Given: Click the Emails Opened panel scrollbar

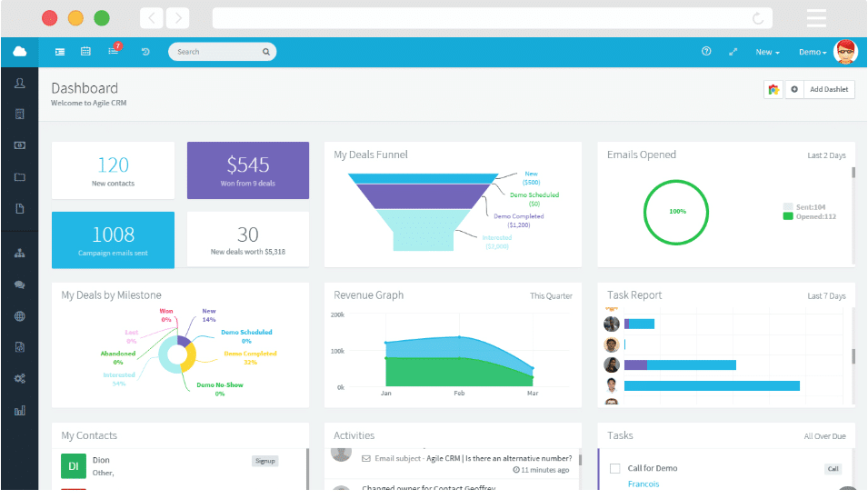Looking at the screenshot, I should coord(853,174).
